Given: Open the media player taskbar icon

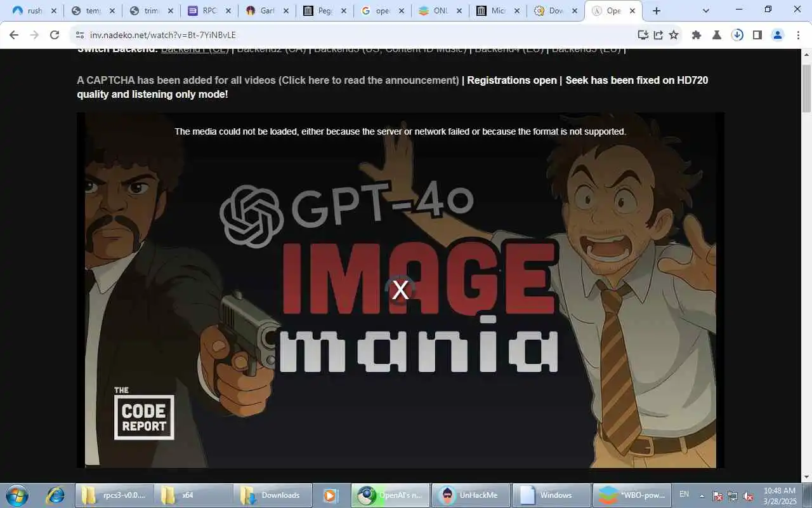Looking at the screenshot, I should tap(331, 495).
